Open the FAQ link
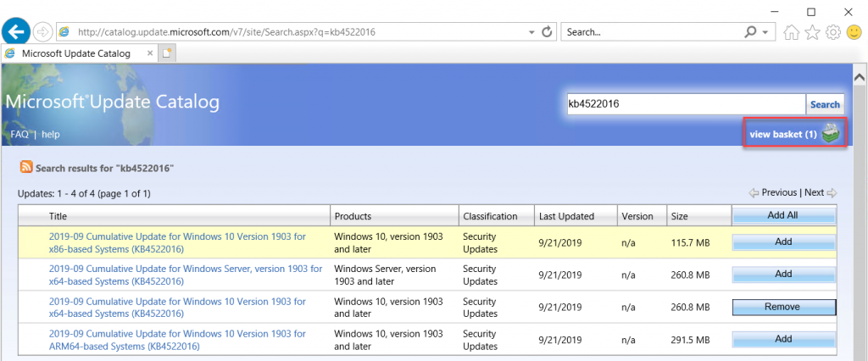Screen dimensions: 868x361 click(19, 134)
